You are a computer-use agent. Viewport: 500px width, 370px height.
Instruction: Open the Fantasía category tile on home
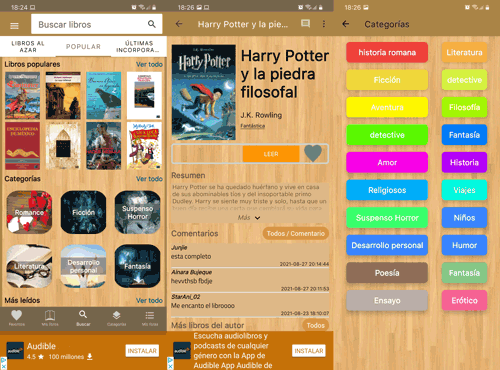[137, 266]
